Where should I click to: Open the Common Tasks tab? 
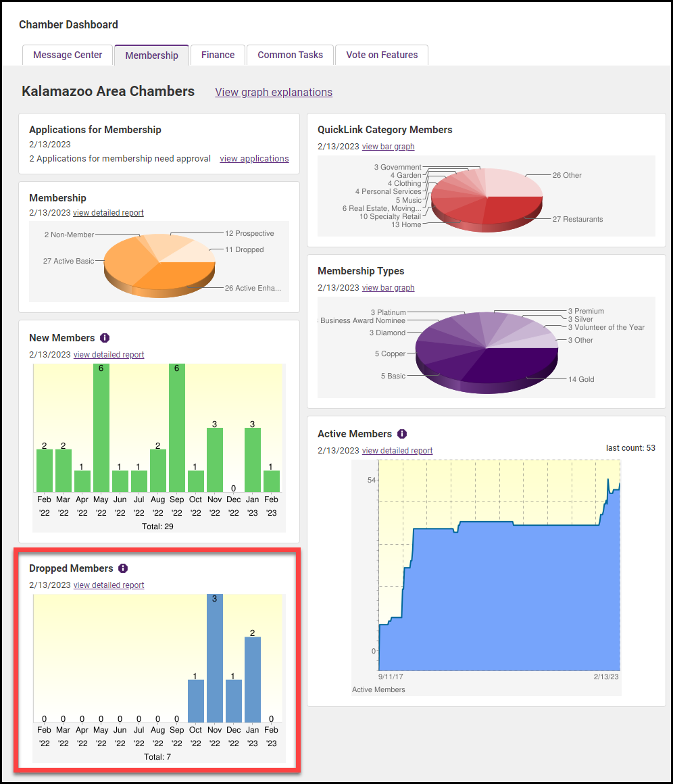pos(290,55)
